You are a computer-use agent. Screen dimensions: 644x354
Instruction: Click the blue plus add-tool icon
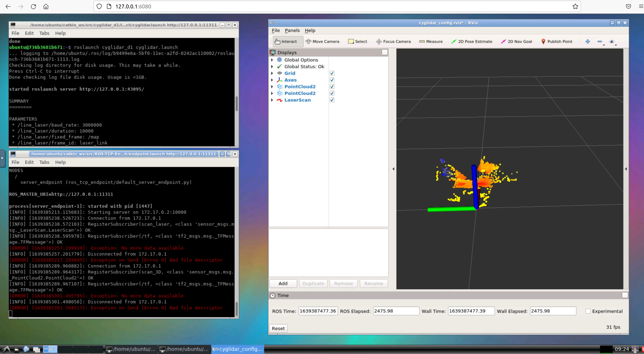pos(588,41)
